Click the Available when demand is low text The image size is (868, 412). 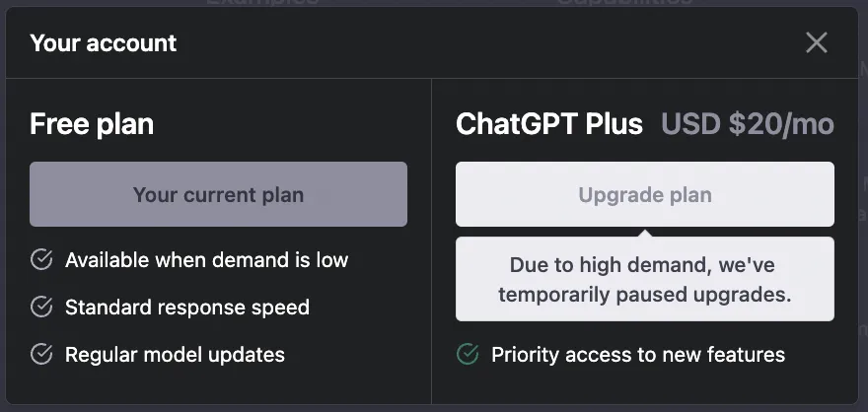click(x=206, y=260)
